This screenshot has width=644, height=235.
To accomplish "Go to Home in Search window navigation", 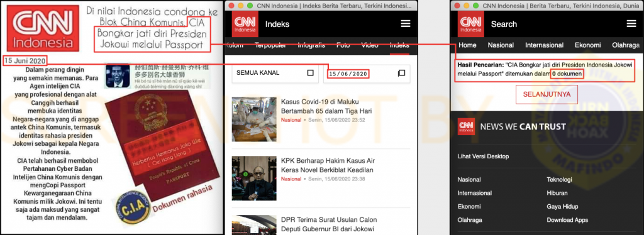I will click(x=467, y=45).
